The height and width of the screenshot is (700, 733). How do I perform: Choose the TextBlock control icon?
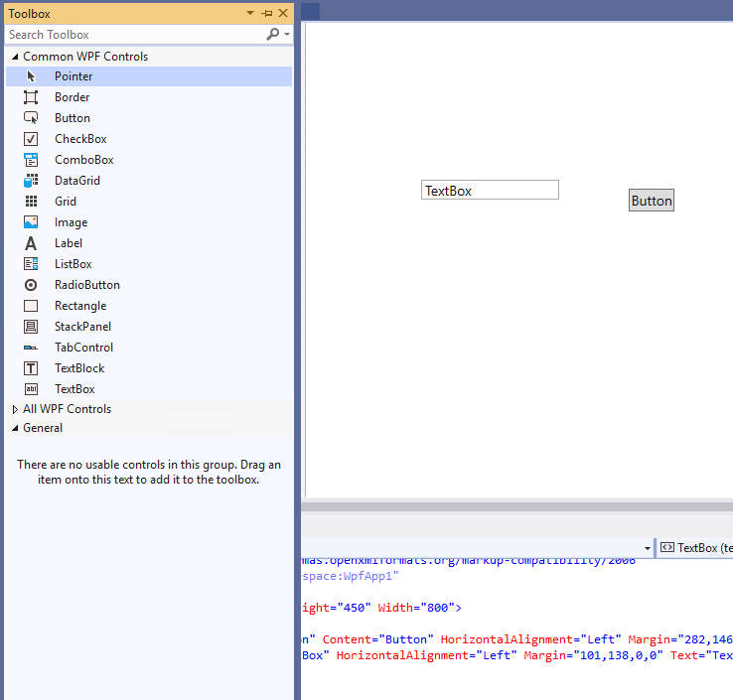(x=31, y=368)
